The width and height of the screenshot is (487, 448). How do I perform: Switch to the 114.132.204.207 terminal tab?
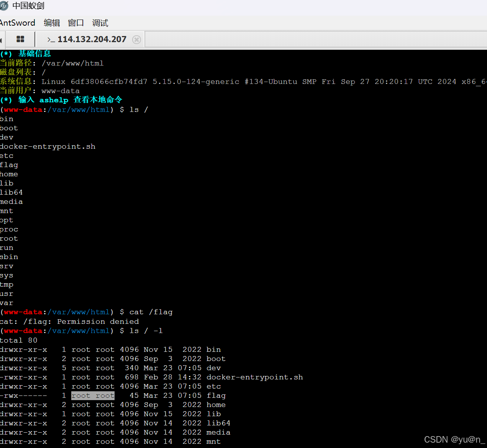pos(92,39)
